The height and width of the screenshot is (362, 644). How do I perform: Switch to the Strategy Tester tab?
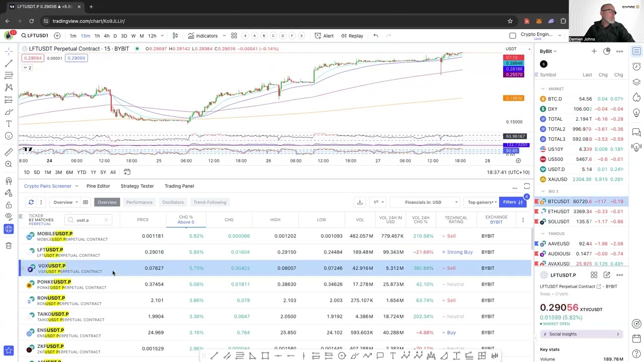pos(137,186)
